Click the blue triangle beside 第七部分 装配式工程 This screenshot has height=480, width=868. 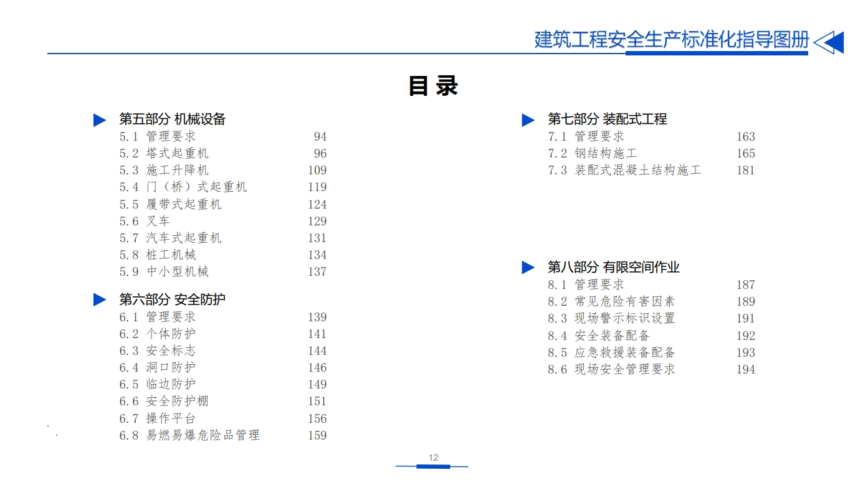[x=528, y=120]
